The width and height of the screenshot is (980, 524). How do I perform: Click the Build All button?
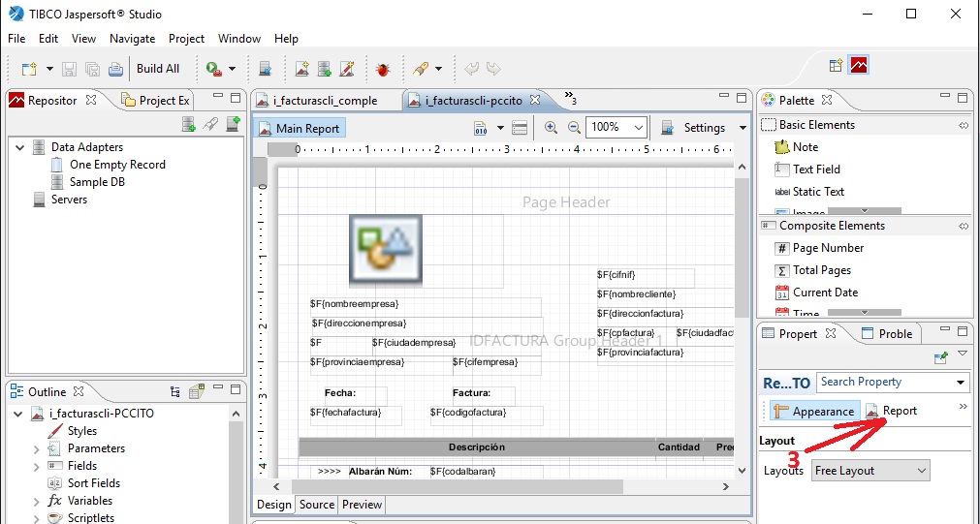coord(158,69)
